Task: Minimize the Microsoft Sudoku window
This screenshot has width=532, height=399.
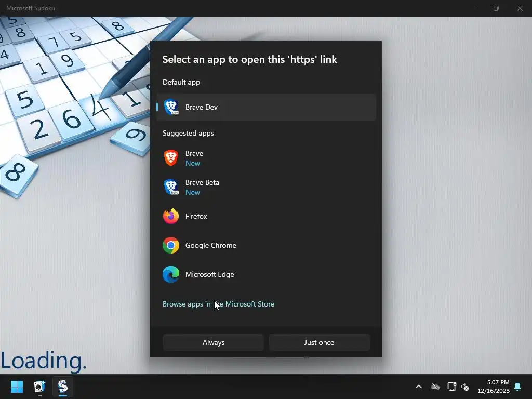Action: [472, 8]
